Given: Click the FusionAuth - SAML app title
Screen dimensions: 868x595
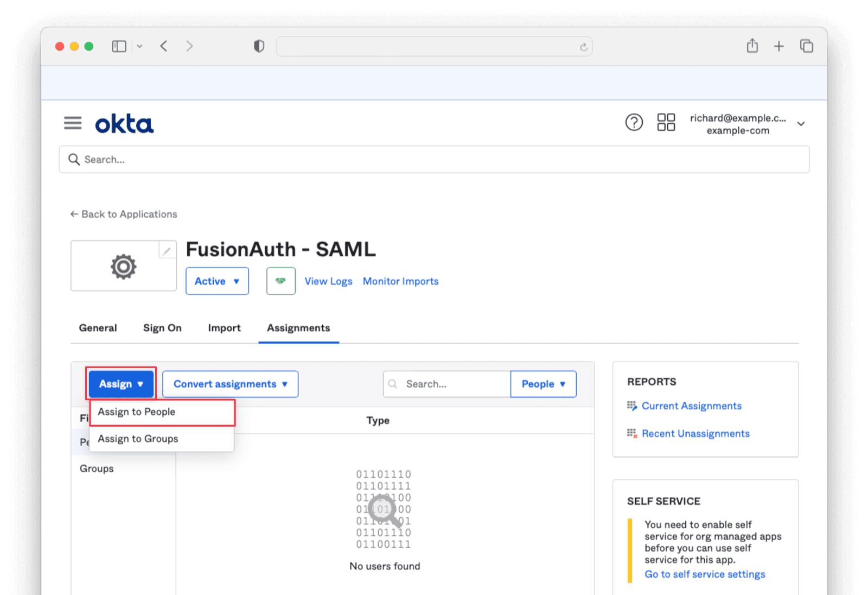Looking at the screenshot, I should click(x=280, y=249).
